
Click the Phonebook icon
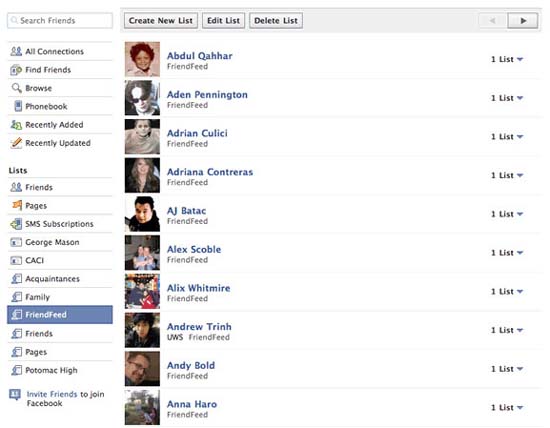[18, 106]
